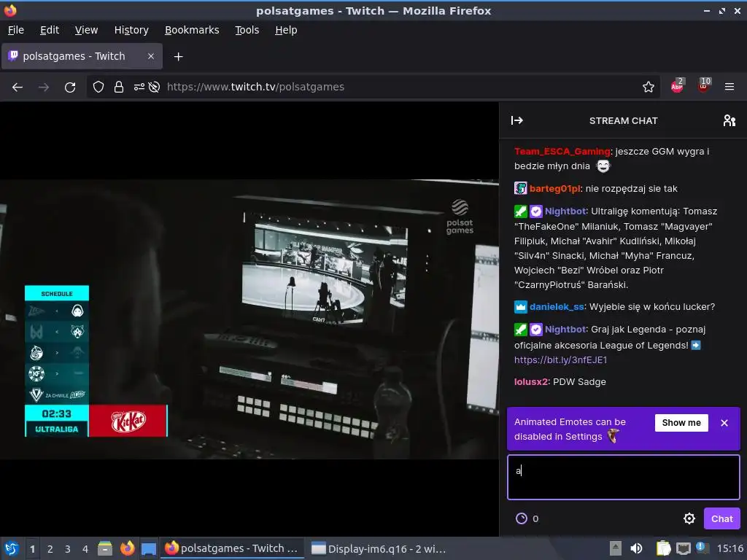Viewport: 747px width, 560px height.
Task: Open the bit.ly/3nfEJE1 link in chat
Action: 561,360
